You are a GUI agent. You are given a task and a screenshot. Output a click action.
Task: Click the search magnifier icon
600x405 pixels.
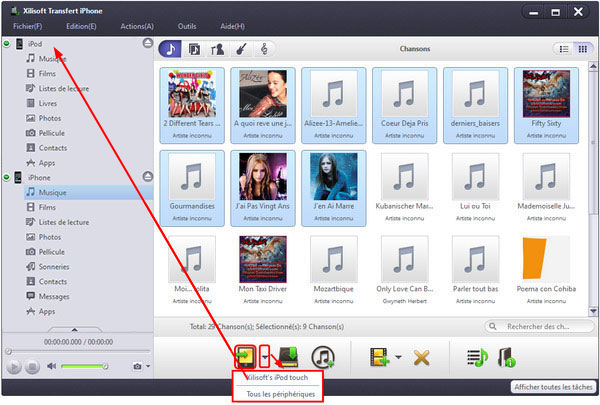493,327
